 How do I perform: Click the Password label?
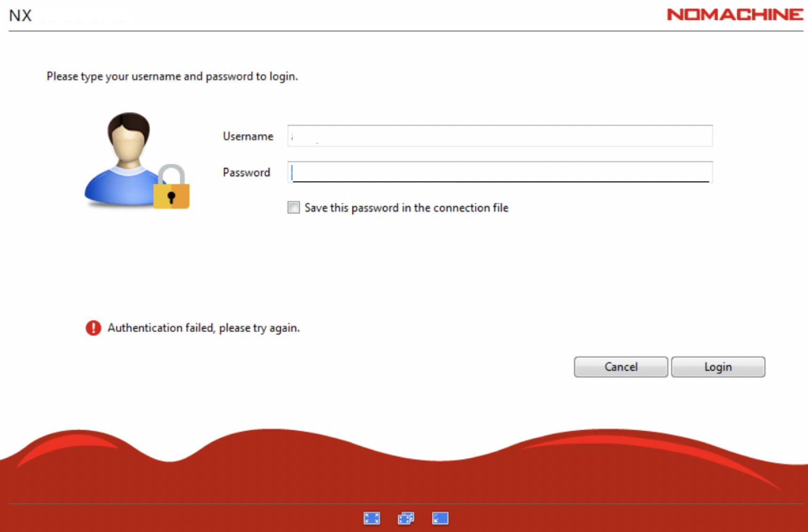pos(246,172)
